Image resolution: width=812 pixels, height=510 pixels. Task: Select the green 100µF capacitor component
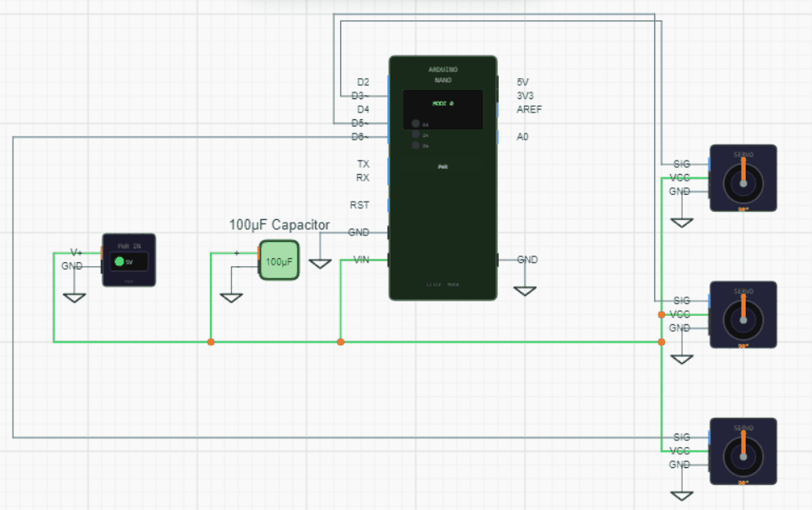279,260
